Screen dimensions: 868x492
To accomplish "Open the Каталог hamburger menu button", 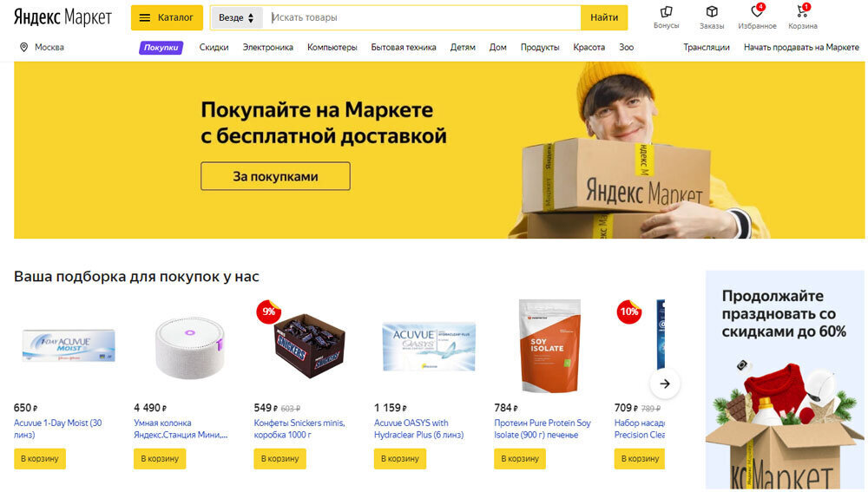I will (167, 17).
